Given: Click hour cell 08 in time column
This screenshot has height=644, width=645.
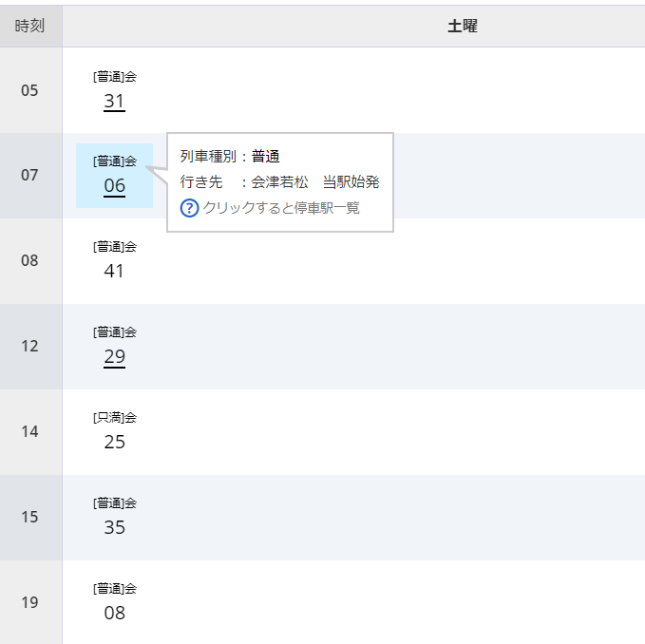Looking at the screenshot, I should (x=30, y=261).
